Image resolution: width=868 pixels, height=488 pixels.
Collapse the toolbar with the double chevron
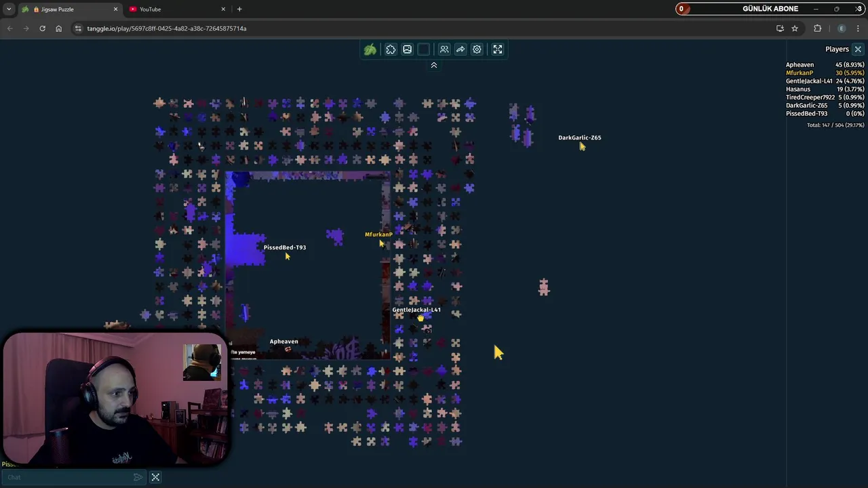[434, 65]
